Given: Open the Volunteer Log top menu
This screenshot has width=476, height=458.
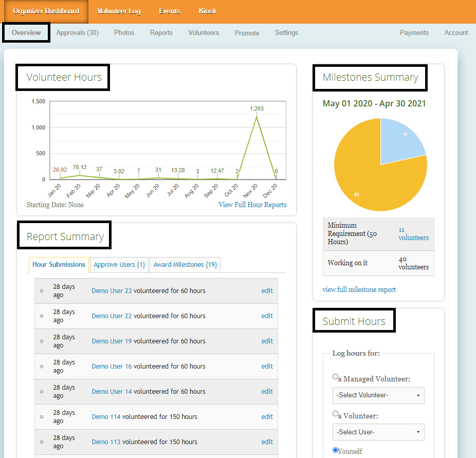Looking at the screenshot, I should pos(119,11).
